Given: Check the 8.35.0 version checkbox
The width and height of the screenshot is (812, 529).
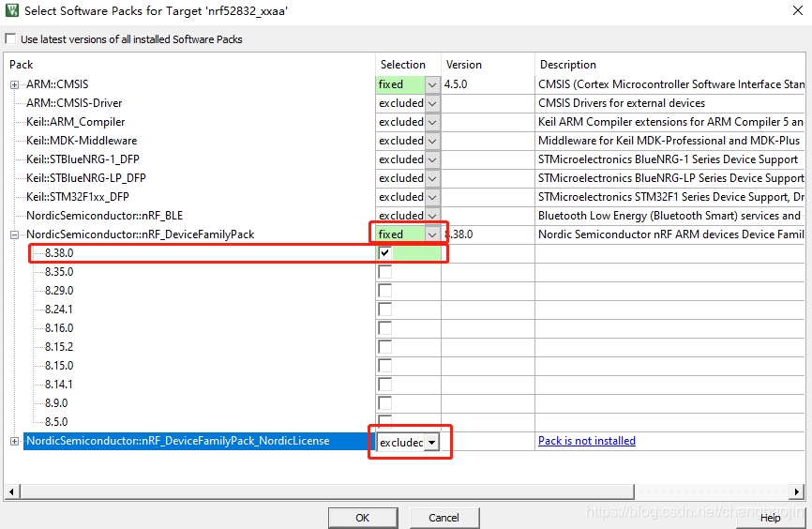Looking at the screenshot, I should coord(384,271).
